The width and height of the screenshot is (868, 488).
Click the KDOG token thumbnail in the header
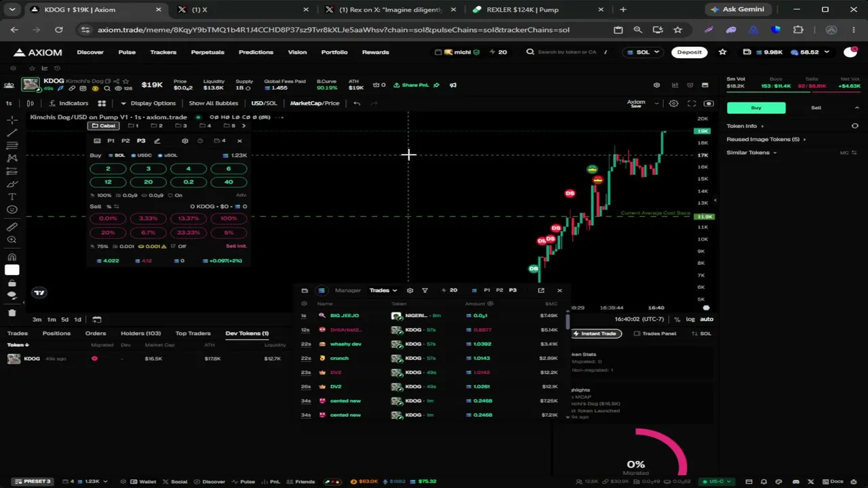point(31,85)
